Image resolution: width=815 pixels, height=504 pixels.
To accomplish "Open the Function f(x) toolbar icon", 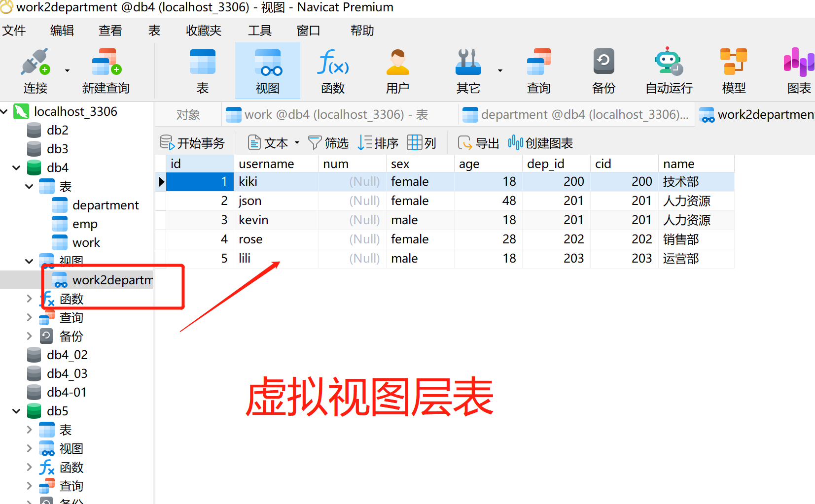I will coord(333,62).
